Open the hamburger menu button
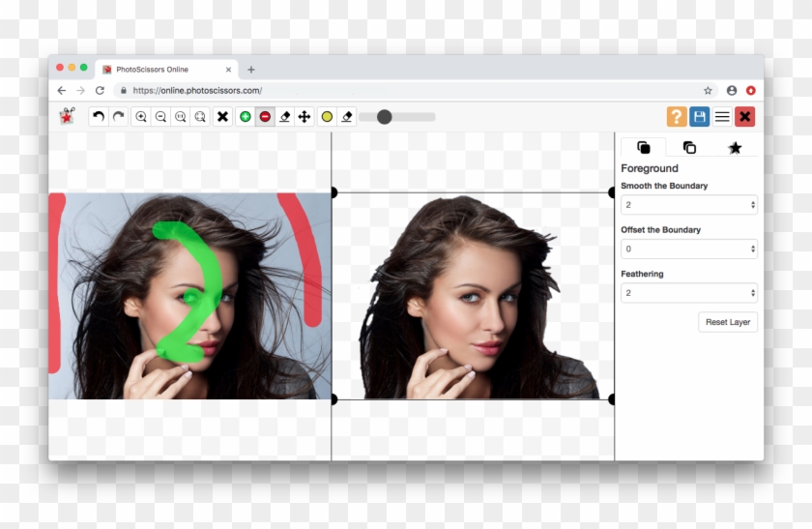Screen dimensions: 812x529 [722, 117]
